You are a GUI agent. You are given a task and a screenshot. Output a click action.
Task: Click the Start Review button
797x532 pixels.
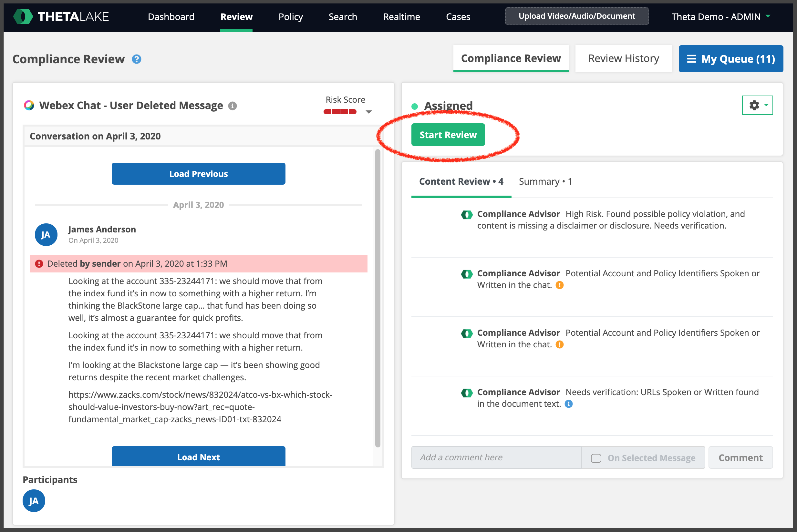(448, 135)
